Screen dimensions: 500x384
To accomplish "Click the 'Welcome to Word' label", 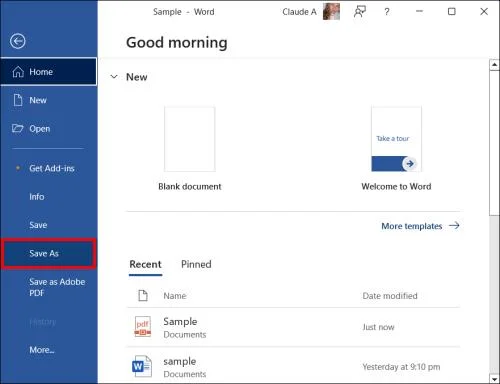I will coord(396,186).
